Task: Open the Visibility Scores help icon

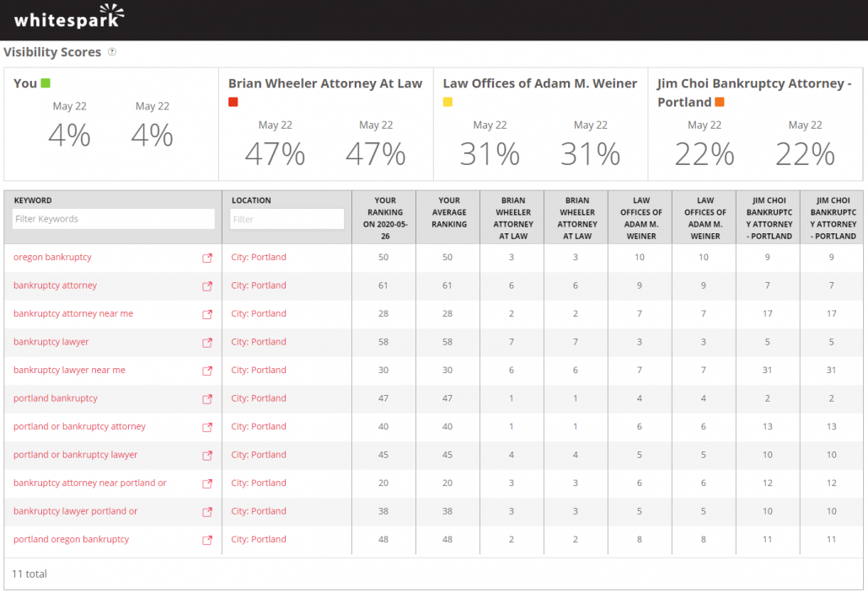Action: tap(112, 52)
